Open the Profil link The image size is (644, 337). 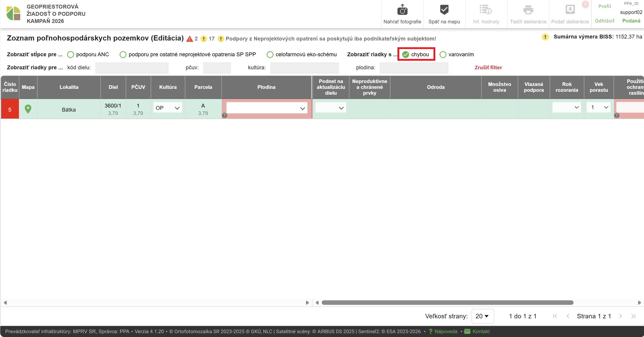(x=604, y=6)
